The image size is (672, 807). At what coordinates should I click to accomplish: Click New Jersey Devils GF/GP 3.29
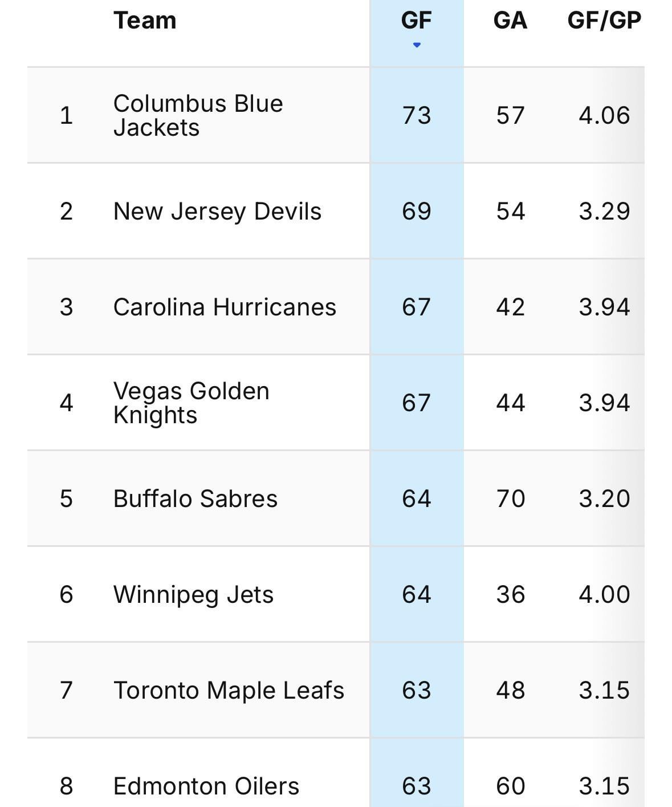pos(604,211)
